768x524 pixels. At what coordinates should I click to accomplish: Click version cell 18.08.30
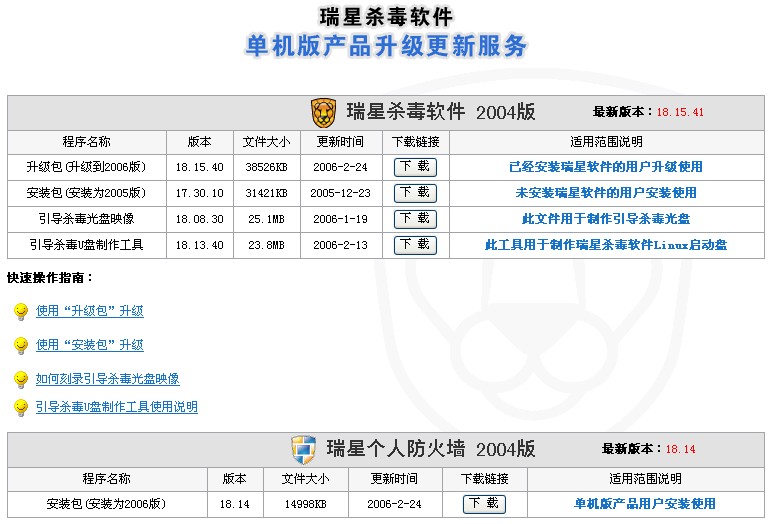200,219
